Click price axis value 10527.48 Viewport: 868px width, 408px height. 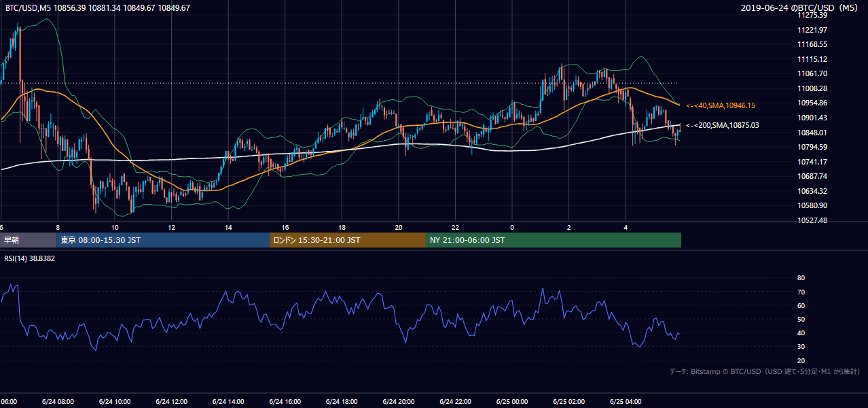pyautogui.click(x=812, y=220)
